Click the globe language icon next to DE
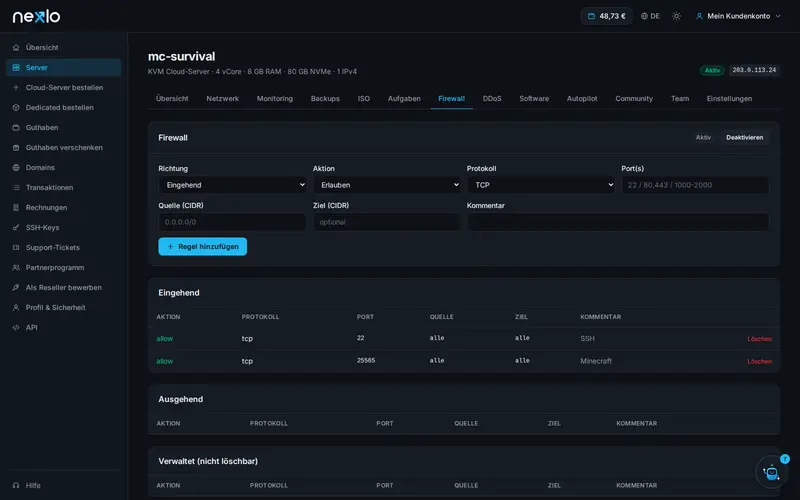 point(644,16)
